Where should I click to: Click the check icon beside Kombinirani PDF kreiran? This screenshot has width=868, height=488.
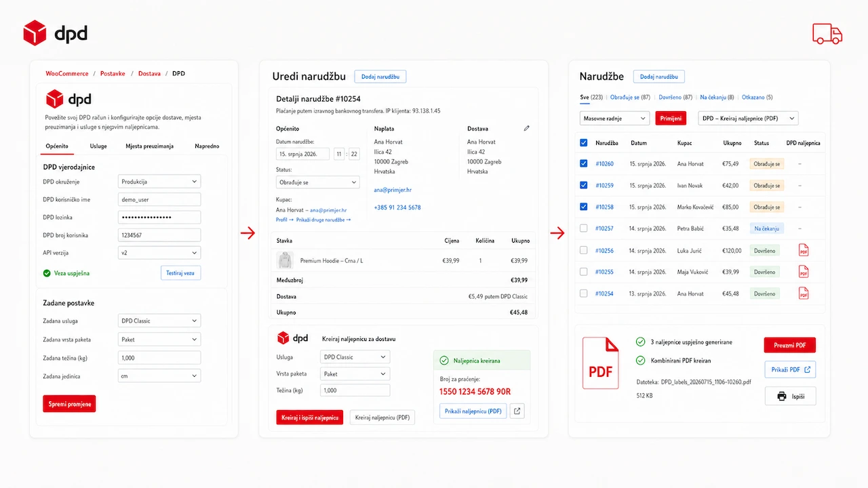(x=640, y=361)
